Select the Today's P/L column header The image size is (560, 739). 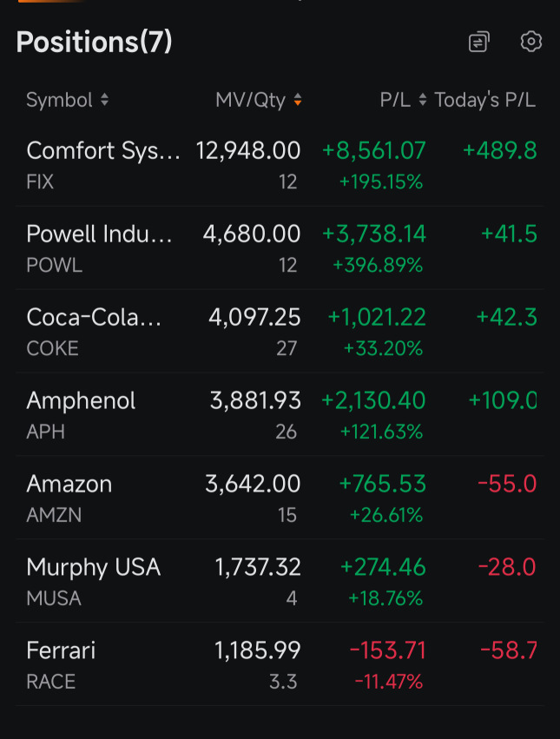(x=484, y=100)
